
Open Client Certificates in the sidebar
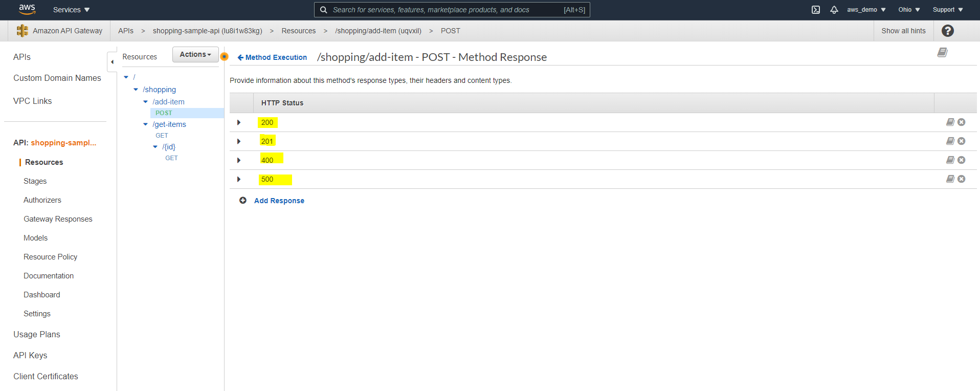coord(46,376)
